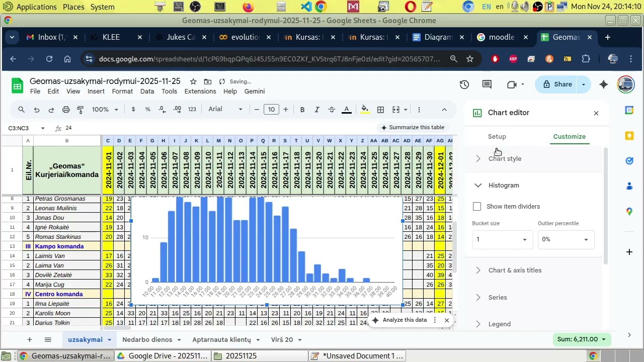Open the fill color picker
The height and width of the screenshot is (362, 644).
click(365, 110)
